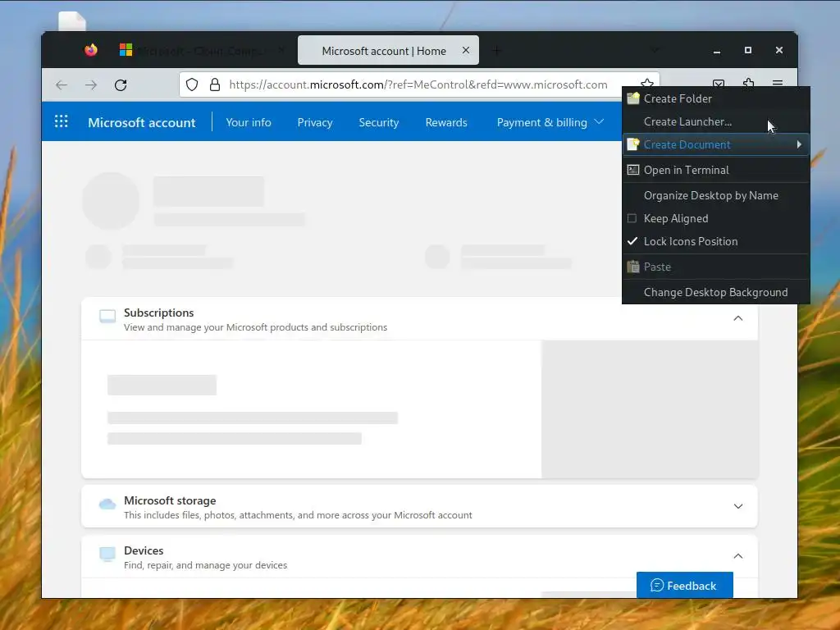Click the Paste menu entry

pos(715,267)
